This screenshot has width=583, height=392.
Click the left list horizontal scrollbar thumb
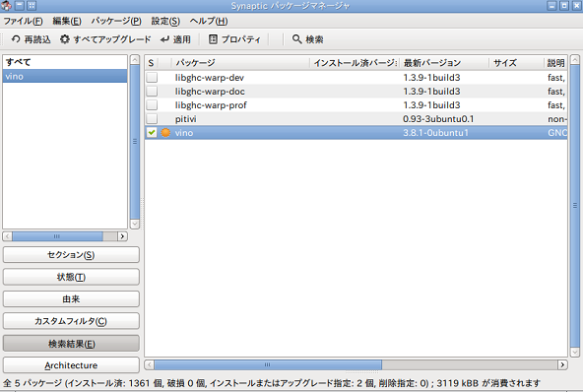[57, 236]
